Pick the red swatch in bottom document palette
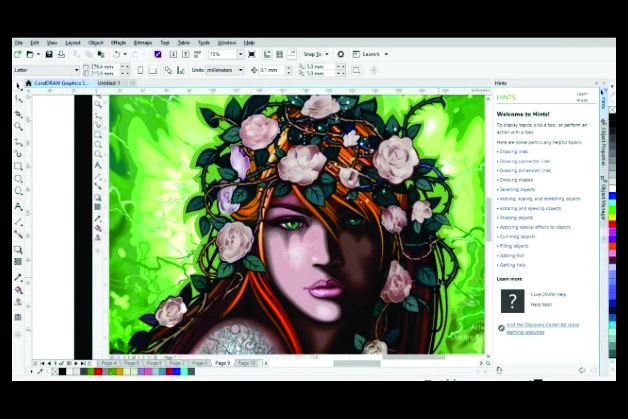This screenshot has width=628, height=419. click(x=98, y=372)
